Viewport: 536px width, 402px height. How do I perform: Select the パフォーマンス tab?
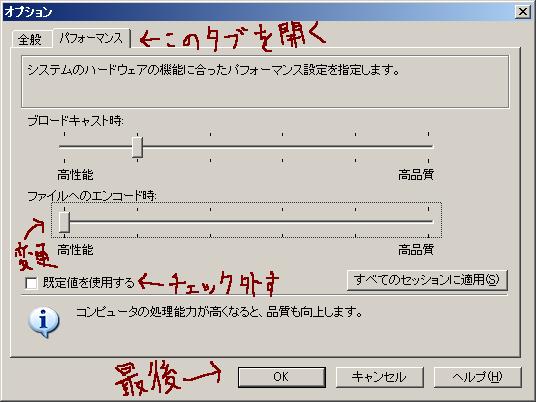[91, 38]
